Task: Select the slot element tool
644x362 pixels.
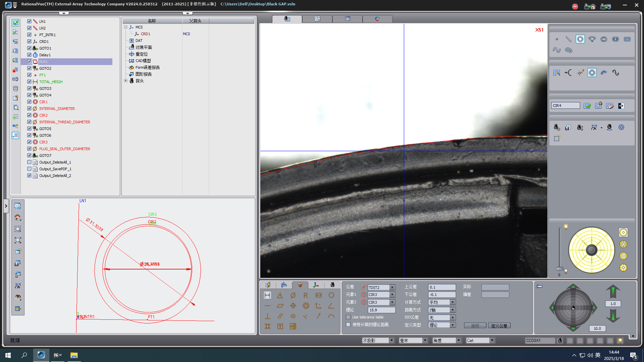Action: 615,39
